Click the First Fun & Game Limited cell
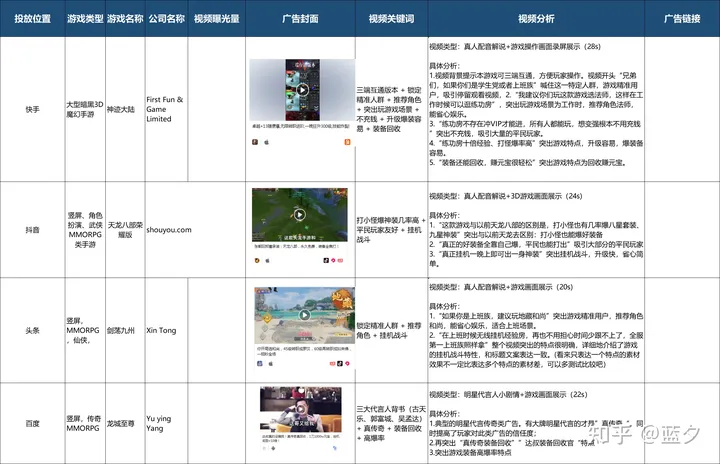720x464 pixels. [166, 109]
